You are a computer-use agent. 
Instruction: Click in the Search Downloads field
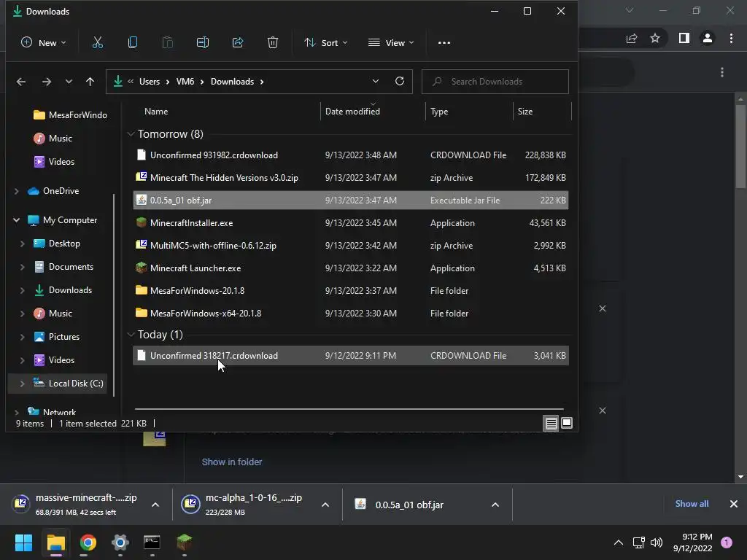(x=495, y=82)
